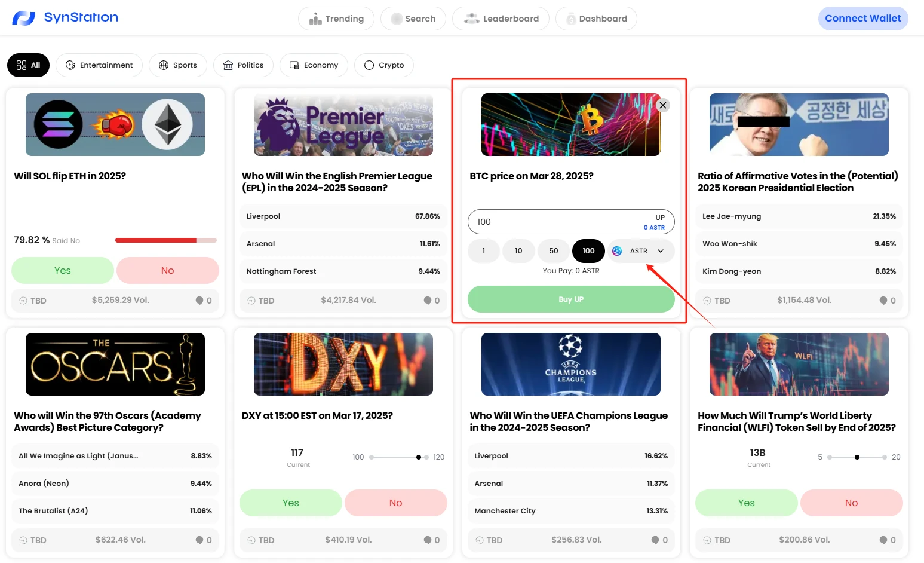
Task: Select All We Imagine as Light option
Action: click(115, 456)
